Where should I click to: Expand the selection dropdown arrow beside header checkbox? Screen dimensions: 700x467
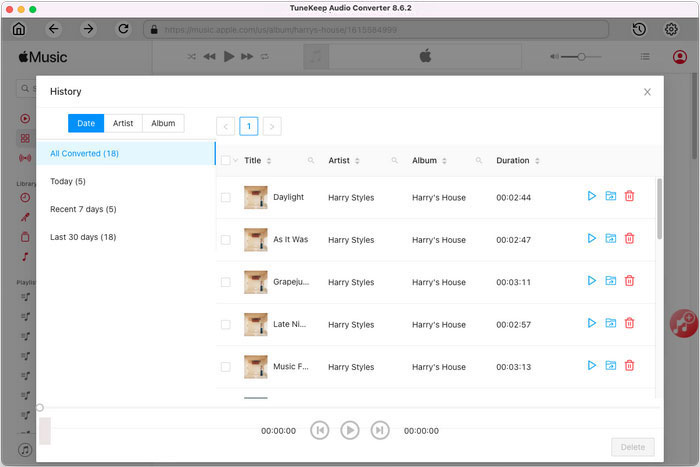click(x=235, y=160)
